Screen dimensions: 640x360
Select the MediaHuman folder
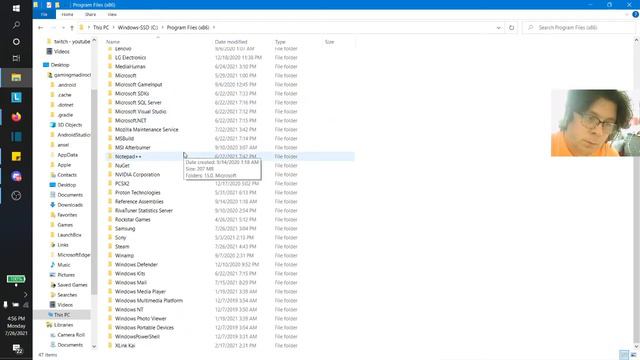(x=130, y=67)
